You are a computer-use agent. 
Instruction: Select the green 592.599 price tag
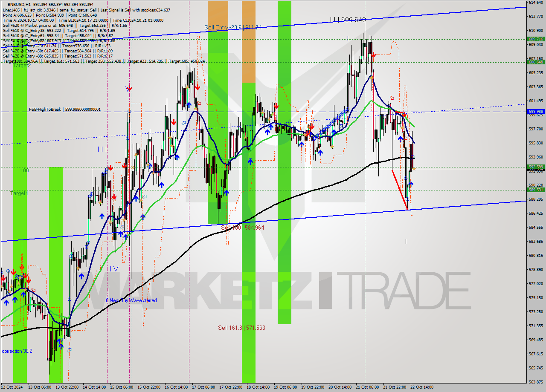536,167
